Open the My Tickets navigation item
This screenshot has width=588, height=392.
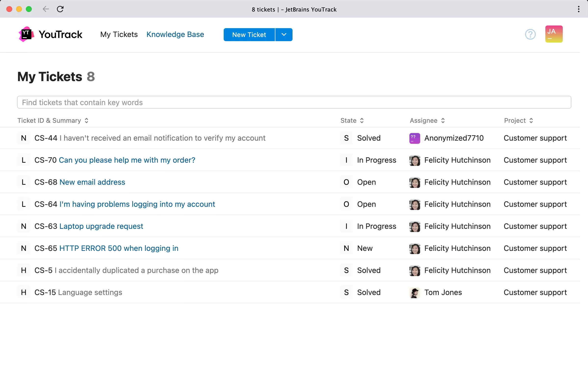[x=119, y=34]
